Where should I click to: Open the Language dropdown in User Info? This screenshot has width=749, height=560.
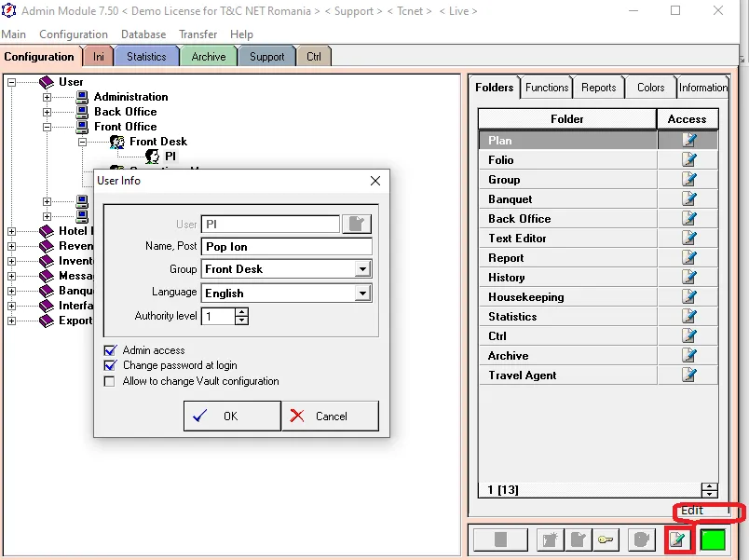click(x=362, y=293)
